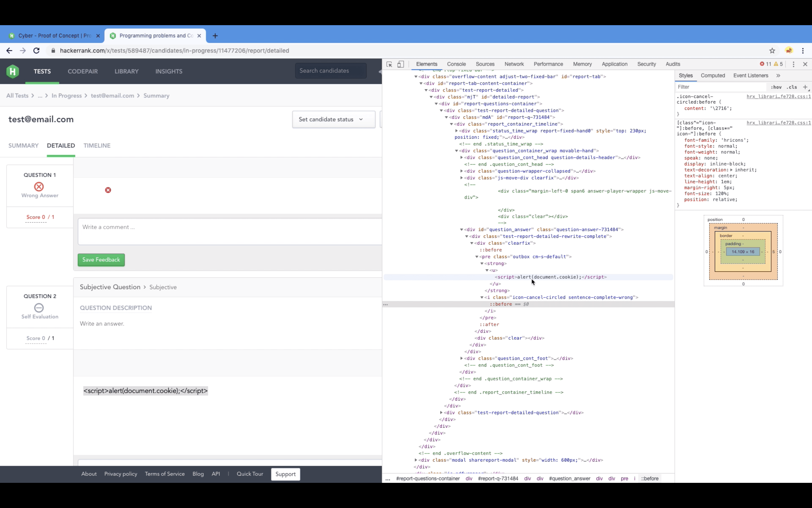Expand the question_cont_head div node
Screen dimensions: 812x508
(462, 157)
